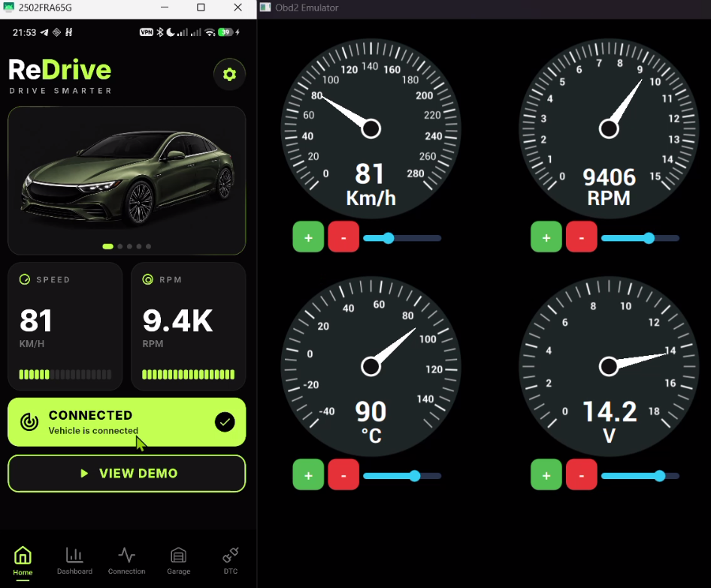
Task: Click the RPM card bar progress indicator
Action: (188, 375)
